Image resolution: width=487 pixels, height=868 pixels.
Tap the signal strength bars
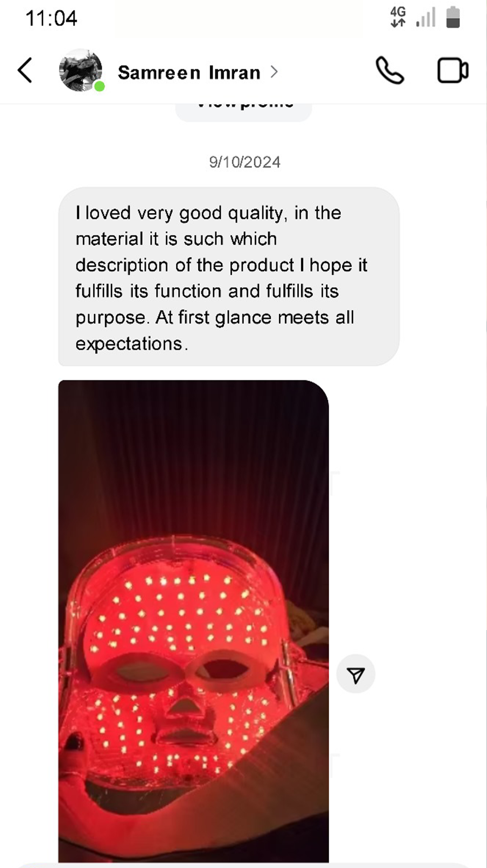[426, 17]
